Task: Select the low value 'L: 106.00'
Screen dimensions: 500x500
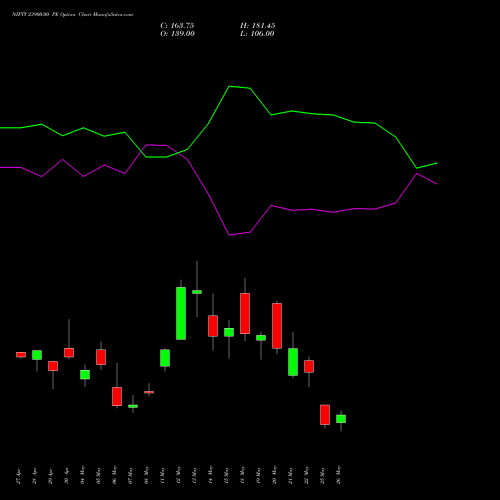Action: 257,34
